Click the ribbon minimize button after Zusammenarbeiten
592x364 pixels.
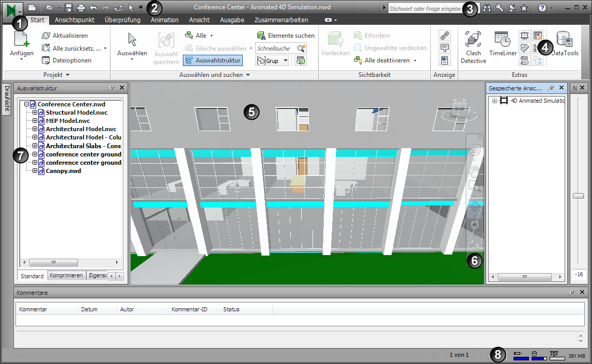coord(328,20)
